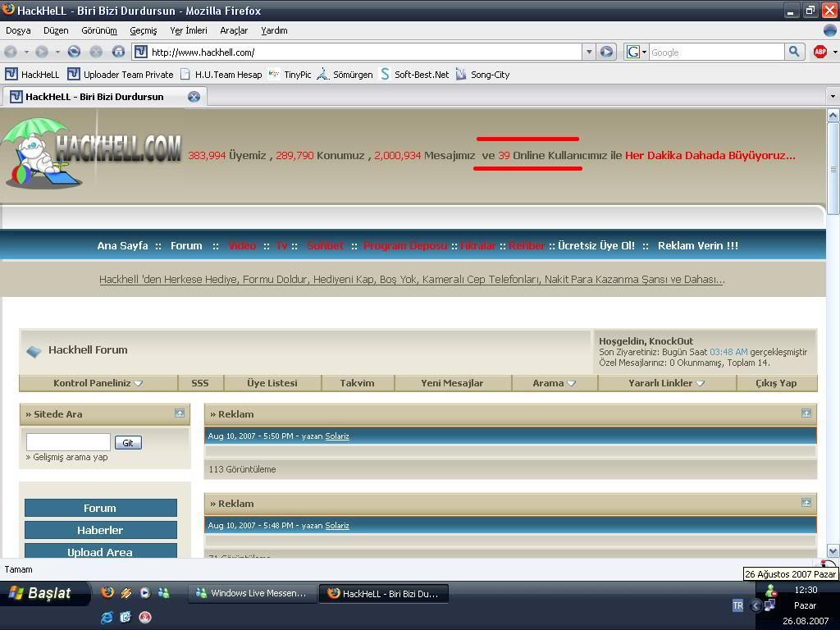Click the Messenger status icon in system tray
Viewport: 840px width, 630px height.
pos(771,591)
